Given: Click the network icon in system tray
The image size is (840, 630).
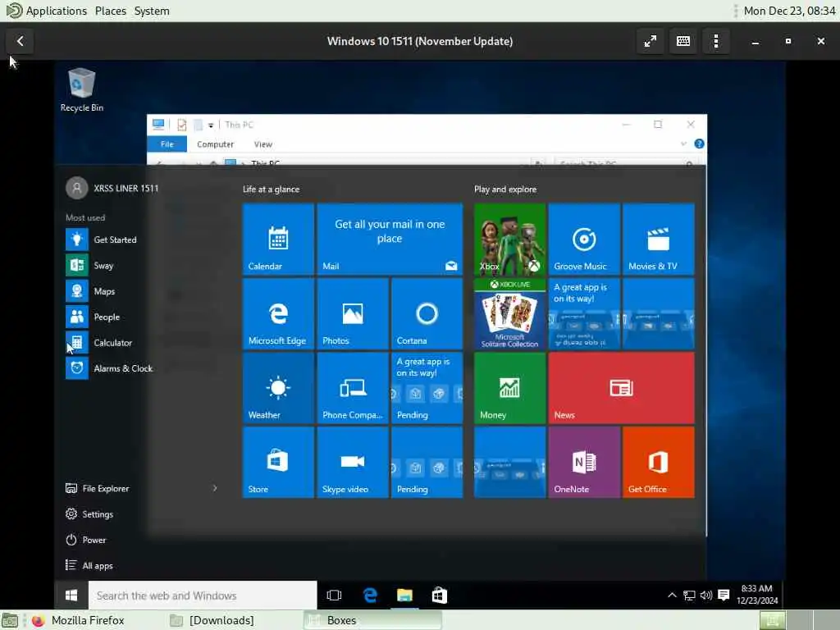Looking at the screenshot, I should pos(689,595).
